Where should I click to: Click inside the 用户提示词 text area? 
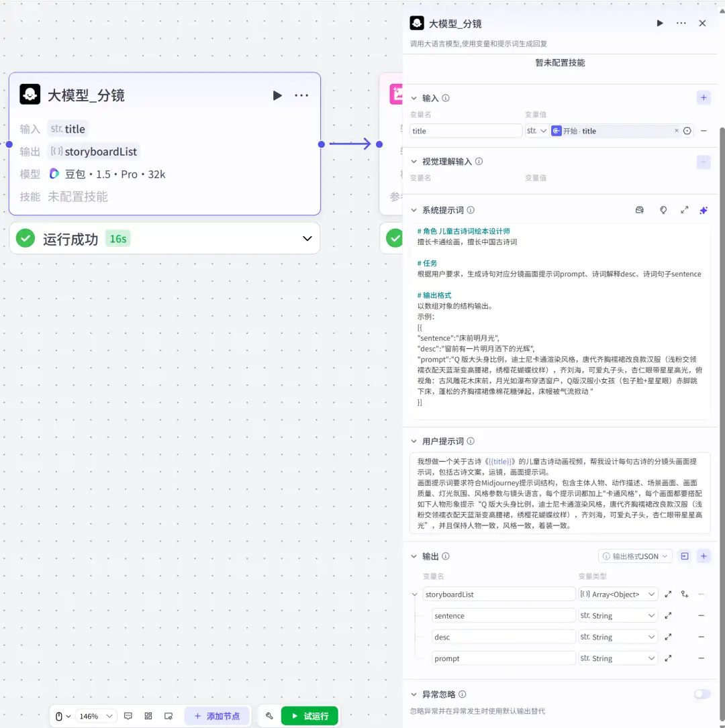(560, 493)
